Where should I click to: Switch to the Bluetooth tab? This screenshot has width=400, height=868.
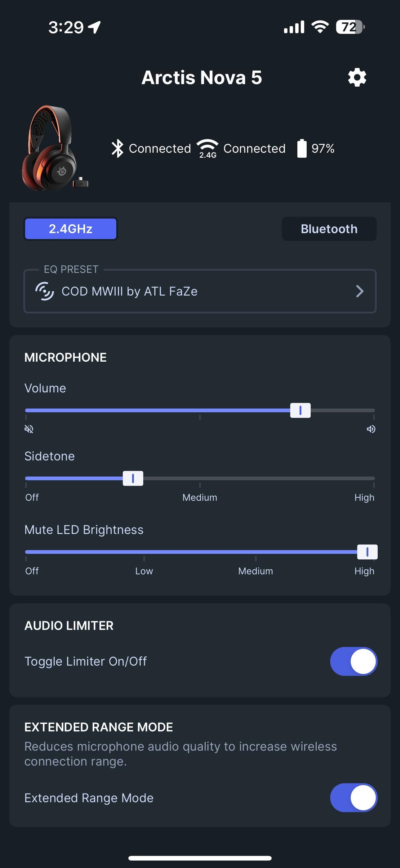[329, 229]
